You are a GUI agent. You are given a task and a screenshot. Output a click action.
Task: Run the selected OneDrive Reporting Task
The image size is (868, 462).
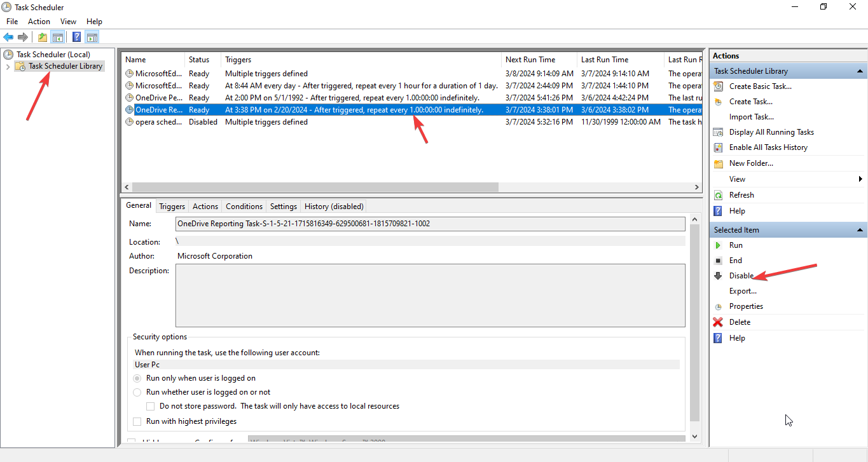736,245
